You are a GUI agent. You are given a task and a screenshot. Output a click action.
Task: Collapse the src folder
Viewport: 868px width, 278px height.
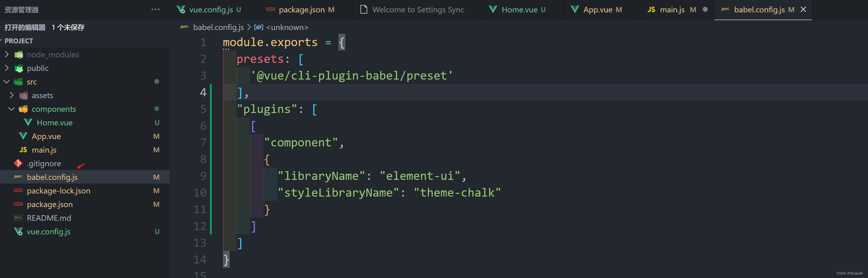pyautogui.click(x=6, y=82)
